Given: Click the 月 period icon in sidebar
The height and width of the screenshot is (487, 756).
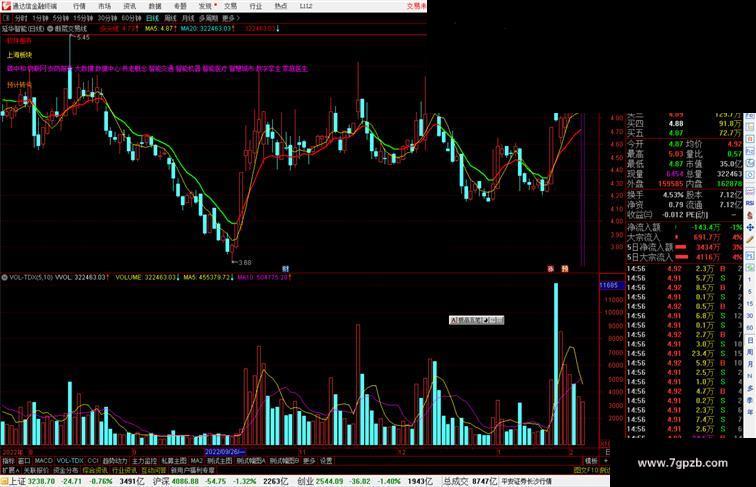Looking at the screenshot, I should (750, 365).
